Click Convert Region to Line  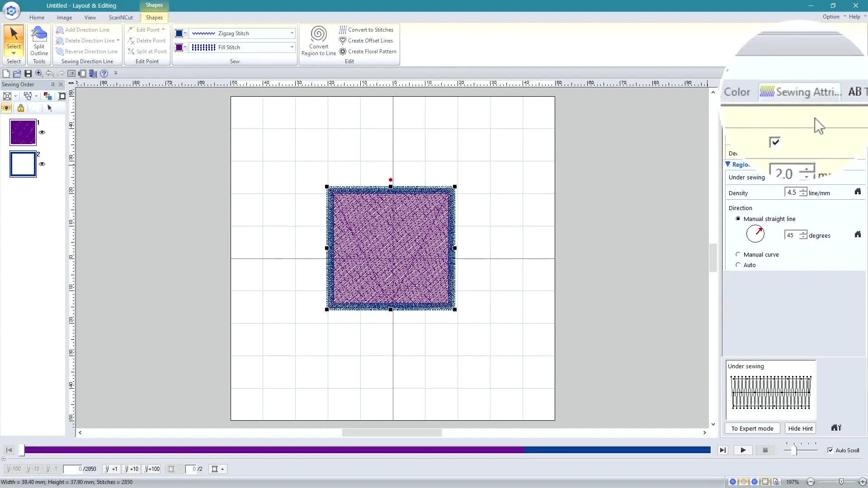coord(318,42)
